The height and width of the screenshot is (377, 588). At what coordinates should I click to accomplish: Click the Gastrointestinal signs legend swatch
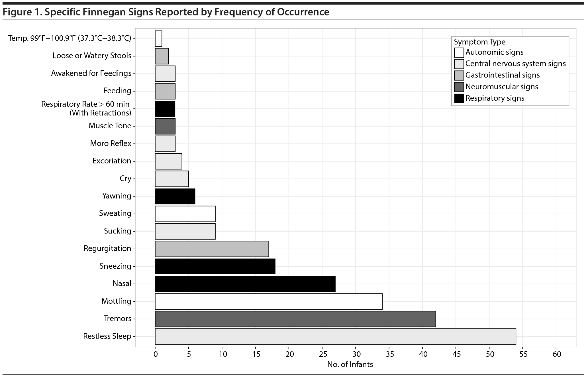pyautogui.click(x=459, y=75)
